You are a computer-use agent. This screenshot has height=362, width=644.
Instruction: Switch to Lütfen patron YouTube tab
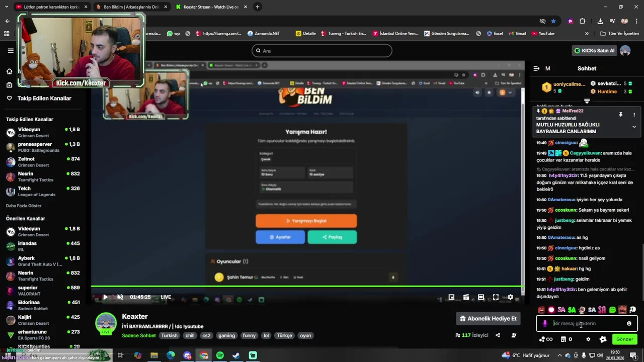[51, 7]
